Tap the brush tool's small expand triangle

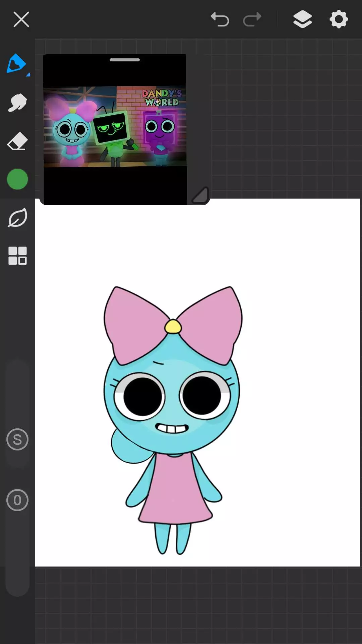pos(28,74)
